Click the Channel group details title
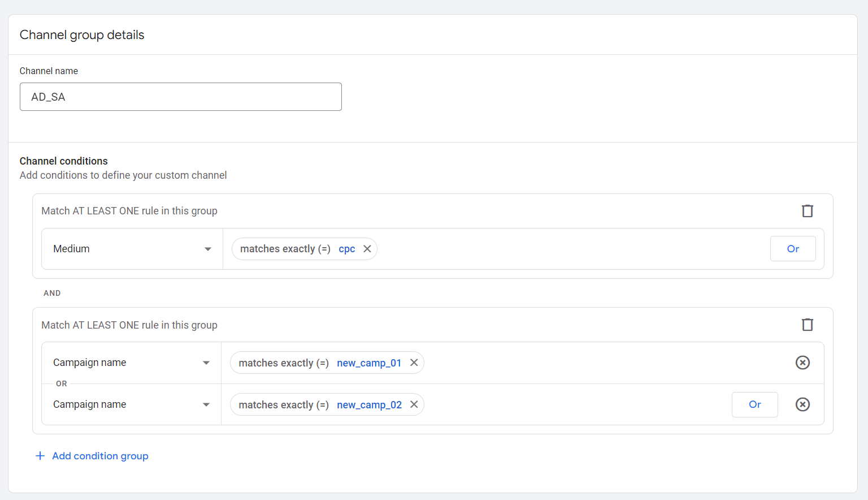 point(82,35)
